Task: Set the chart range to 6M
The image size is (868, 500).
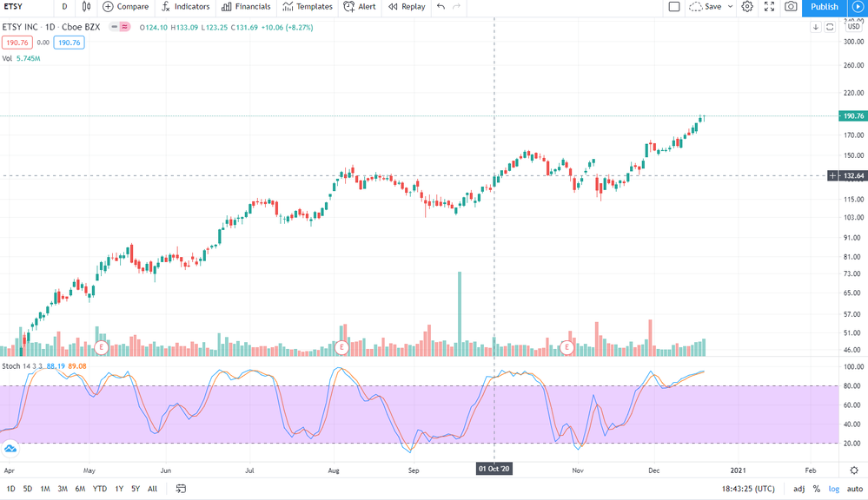Action: pyautogui.click(x=80, y=489)
